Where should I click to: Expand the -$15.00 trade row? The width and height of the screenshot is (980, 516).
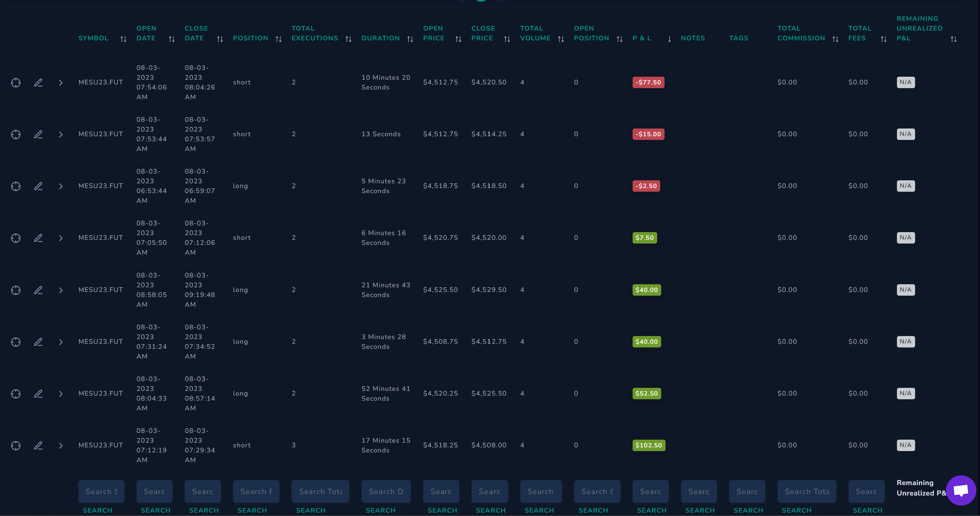coord(61,134)
